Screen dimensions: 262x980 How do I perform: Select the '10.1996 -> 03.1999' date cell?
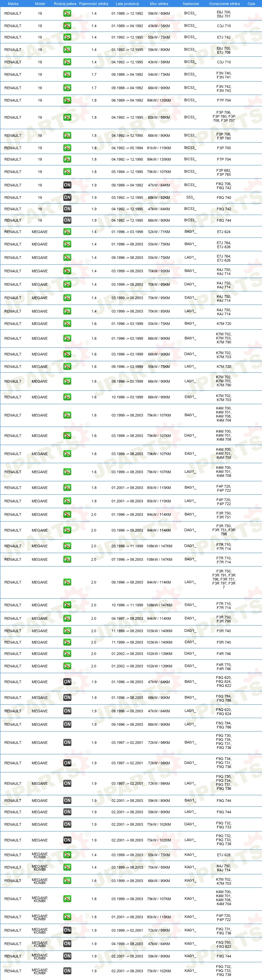(127, 397)
